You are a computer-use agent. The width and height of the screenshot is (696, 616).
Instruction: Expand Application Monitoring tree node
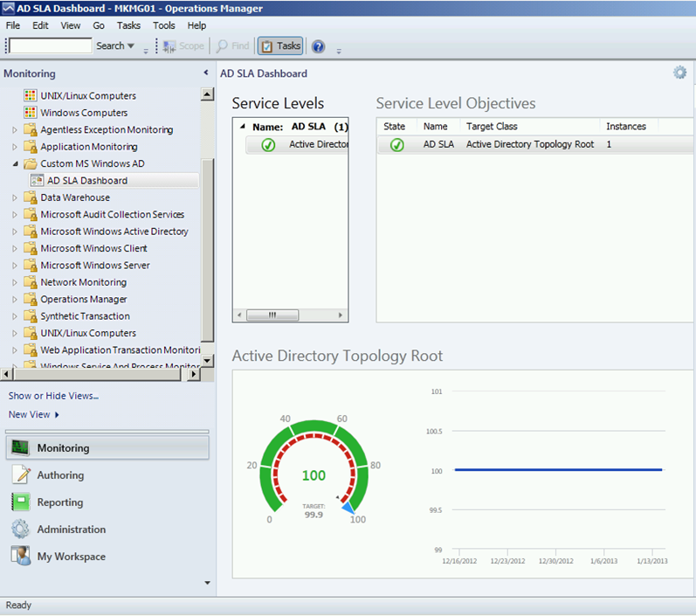15,147
